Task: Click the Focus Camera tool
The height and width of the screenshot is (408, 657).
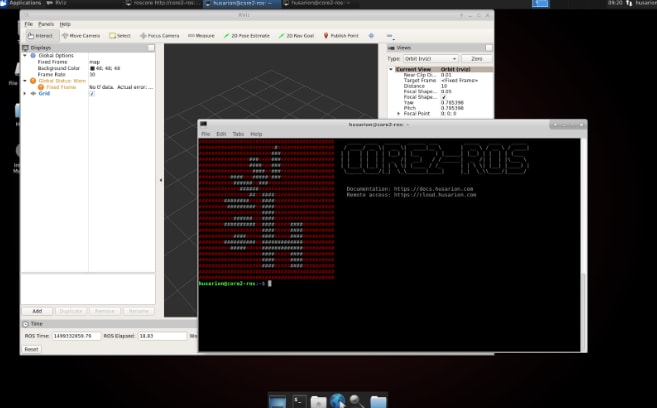Action: [159, 36]
